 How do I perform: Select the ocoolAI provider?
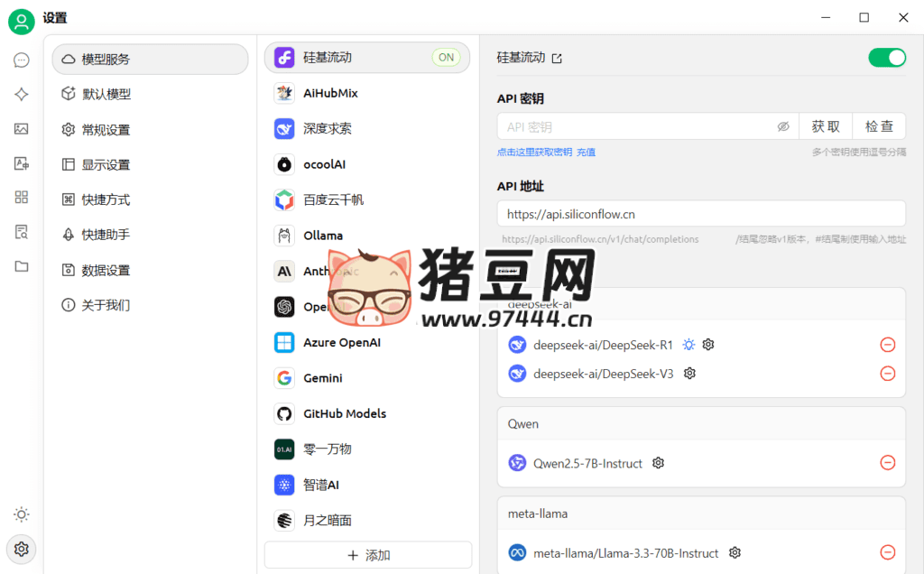pyautogui.click(x=367, y=164)
